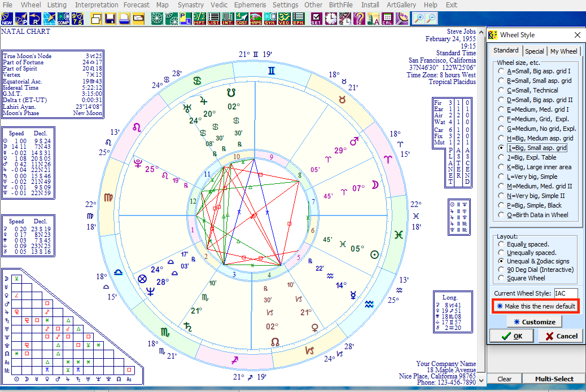Click the COMP composite chart icon

63,18
